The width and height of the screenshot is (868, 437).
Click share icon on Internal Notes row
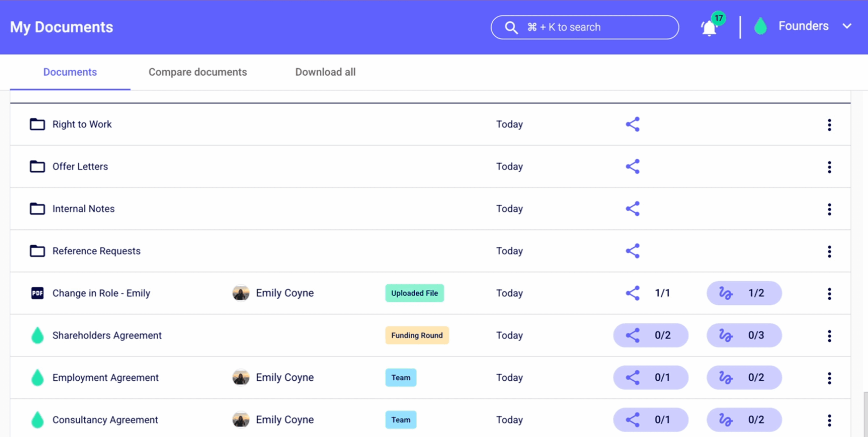point(632,209)
